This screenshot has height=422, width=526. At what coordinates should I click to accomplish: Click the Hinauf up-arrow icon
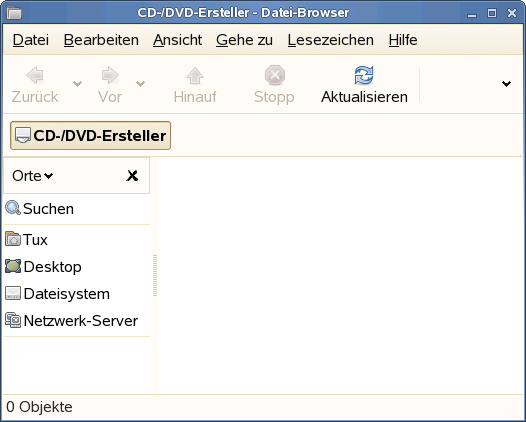click(195, 75)
